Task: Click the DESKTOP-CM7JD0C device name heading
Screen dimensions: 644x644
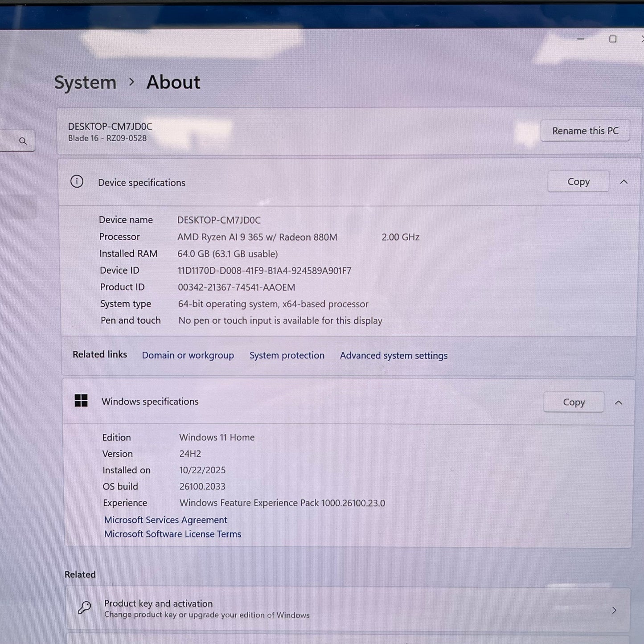Action: 110,126
